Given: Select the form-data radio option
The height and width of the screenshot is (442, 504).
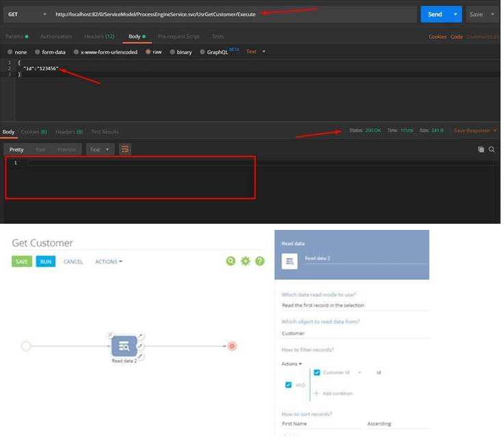Looking at the screenshot, I should [38, 51].
